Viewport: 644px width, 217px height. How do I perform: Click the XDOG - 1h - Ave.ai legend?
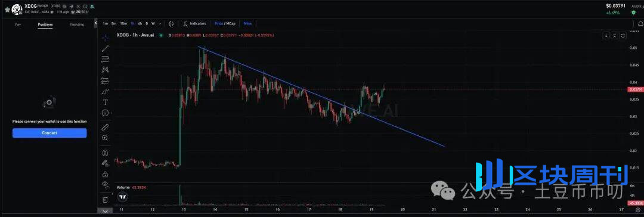coord(135,35)
